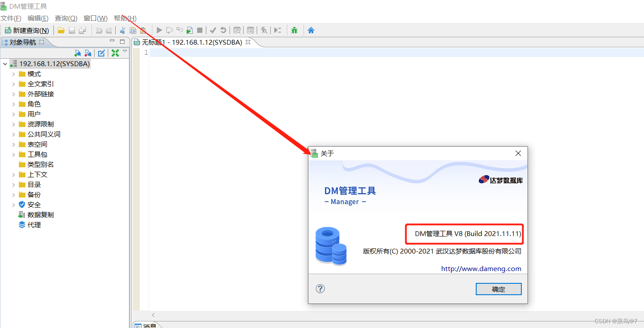Close the 对象导航 tab

[x=42, y=42]
